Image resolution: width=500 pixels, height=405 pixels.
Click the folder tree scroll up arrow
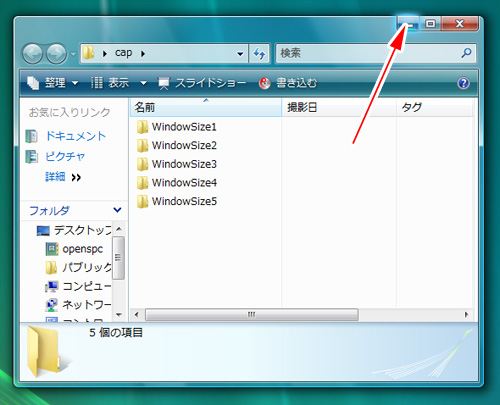pyautogui.click(x=119, y=229)
